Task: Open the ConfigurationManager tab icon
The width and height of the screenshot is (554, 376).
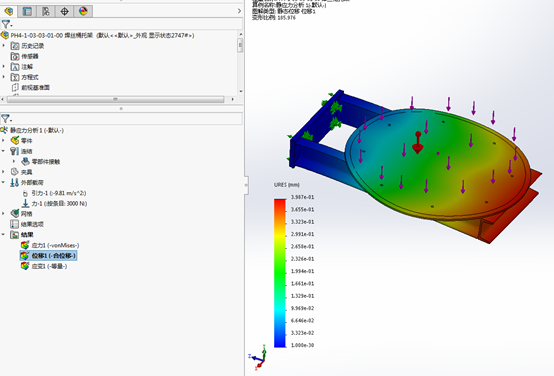Action: [46, 11]
